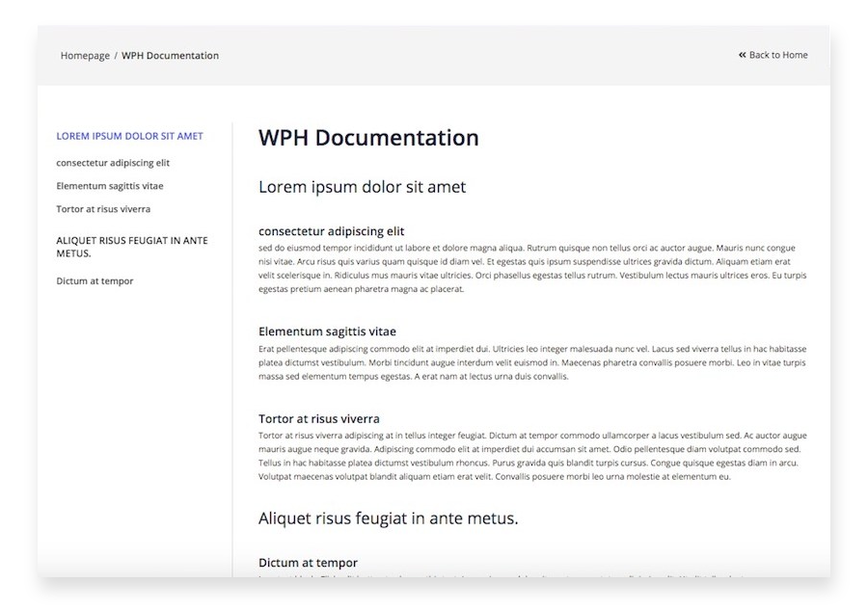Click the Tortor at risus viverra content heading
The image size is (868, 610).
319,418
